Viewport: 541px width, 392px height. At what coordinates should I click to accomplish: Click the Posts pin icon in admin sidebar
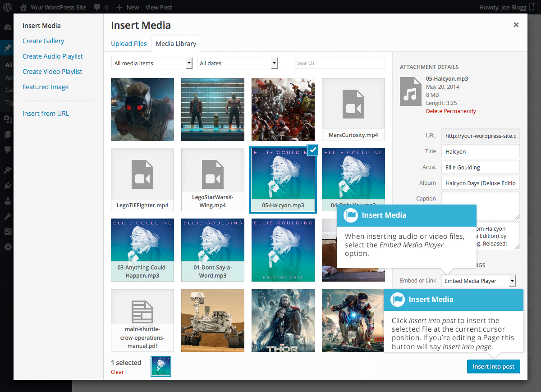[8, 48]
